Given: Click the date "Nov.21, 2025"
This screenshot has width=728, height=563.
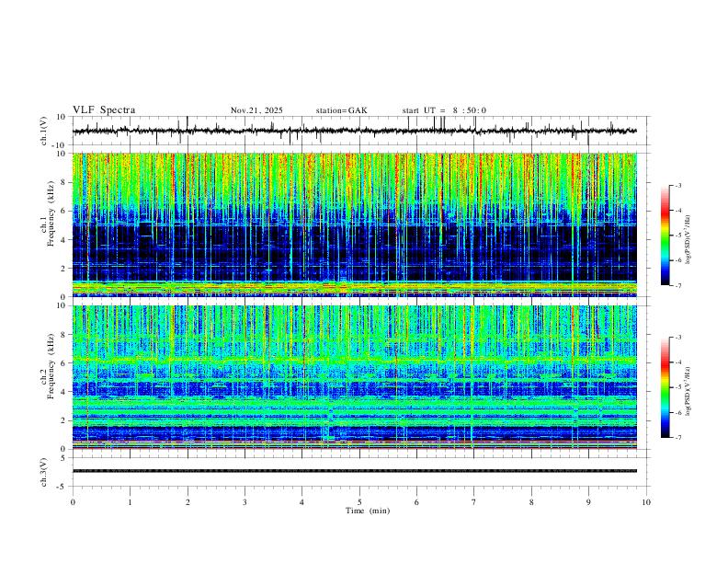Looking at the screenshot, I should click(256, 110).
